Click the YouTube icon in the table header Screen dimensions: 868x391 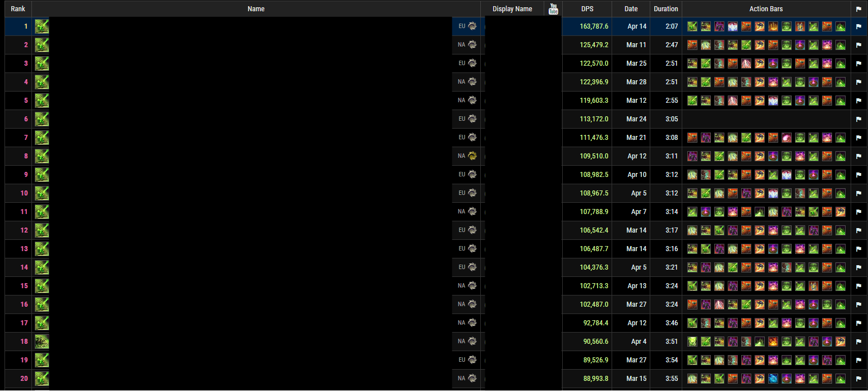click(x=553, y=8)
